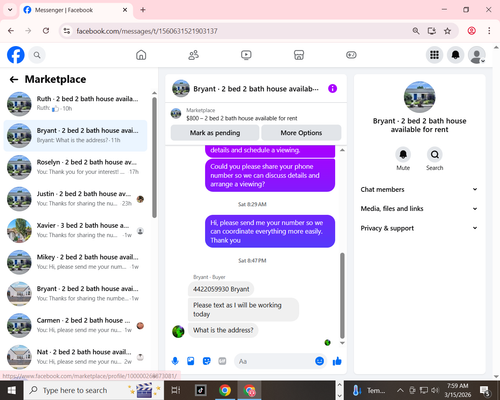The image size is (500, 400).
Task: Open the browser zoom magnifier icon
Action: (x=416, y=31)
